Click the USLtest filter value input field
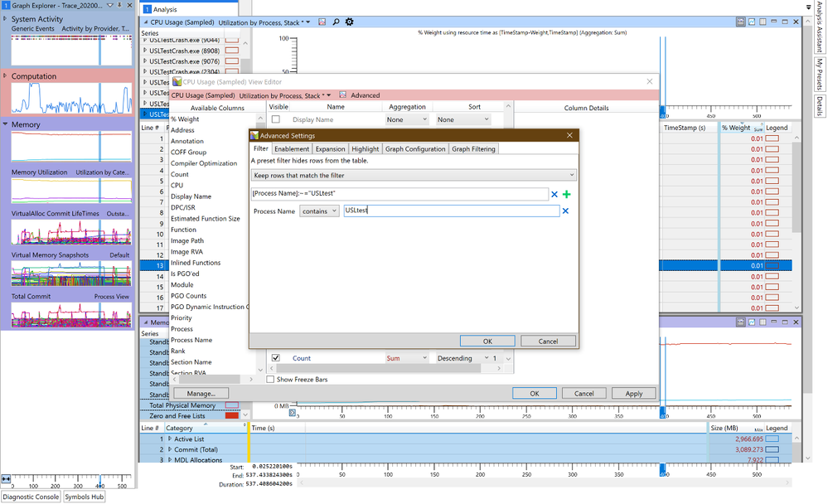 tap(452, 211)
